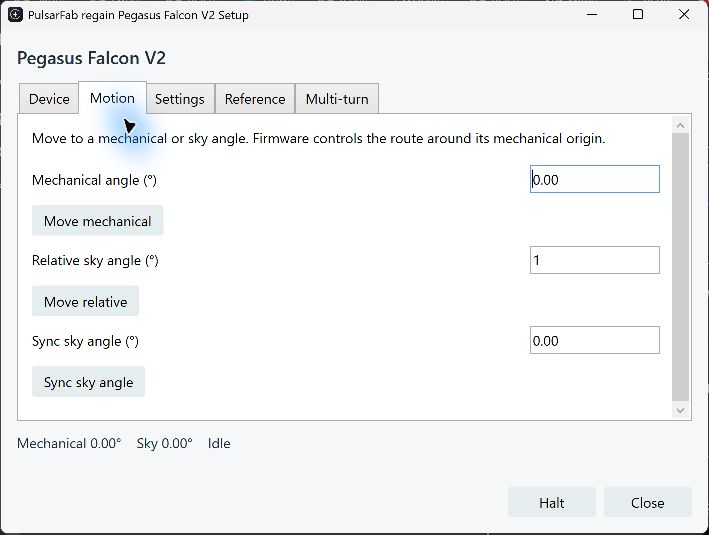
Task: Click the 'Mechanical 0.00°' status text
Action: [69, 443]
